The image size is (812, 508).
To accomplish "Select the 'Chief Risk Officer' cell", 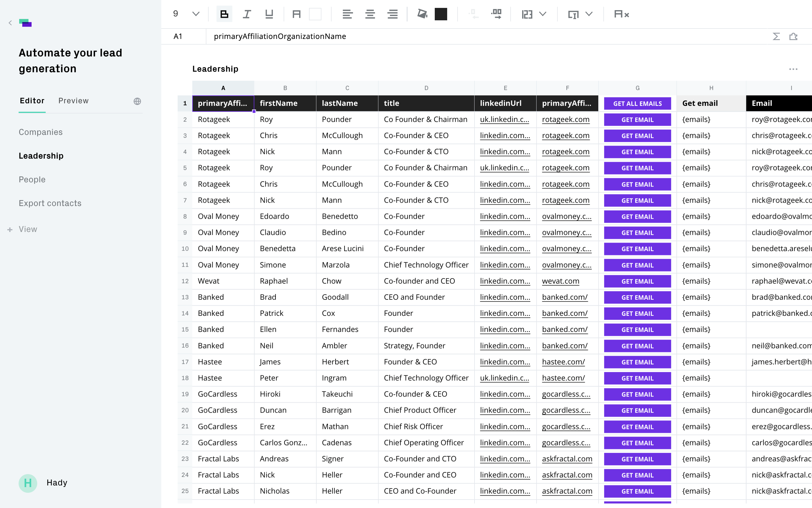I will pos(426,426).
